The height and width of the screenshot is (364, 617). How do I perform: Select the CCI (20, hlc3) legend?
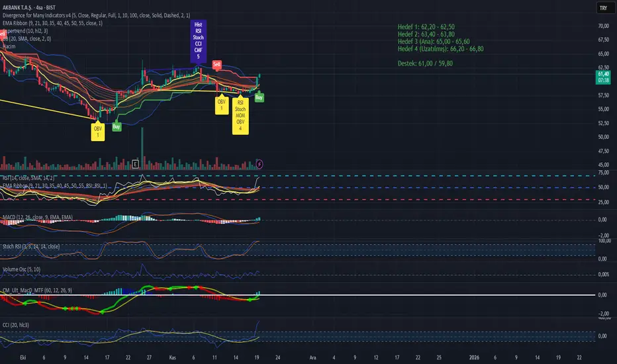(x=16, y=325)
